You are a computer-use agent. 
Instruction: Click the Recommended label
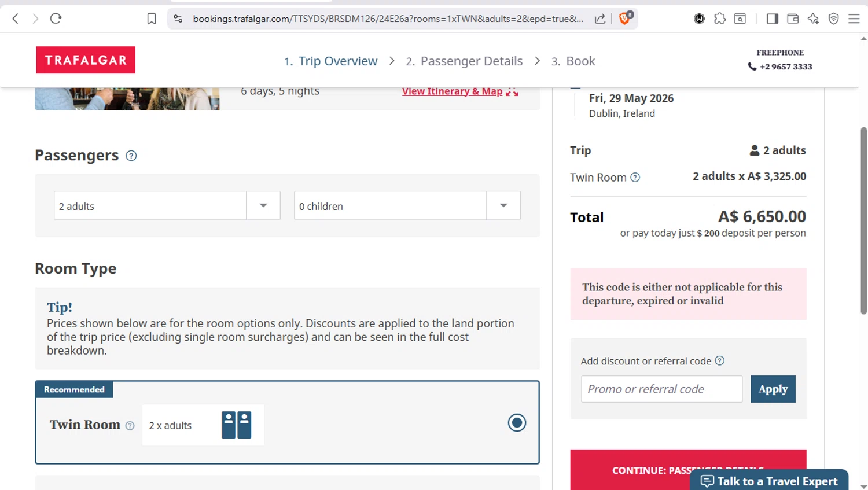pyautogui.click(x=74, y=389)
